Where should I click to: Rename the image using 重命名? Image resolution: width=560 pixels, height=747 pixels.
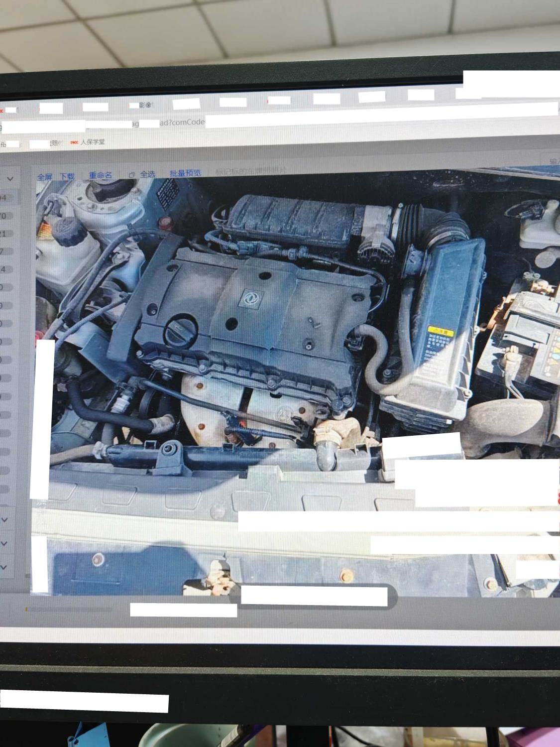click(100, 175)
